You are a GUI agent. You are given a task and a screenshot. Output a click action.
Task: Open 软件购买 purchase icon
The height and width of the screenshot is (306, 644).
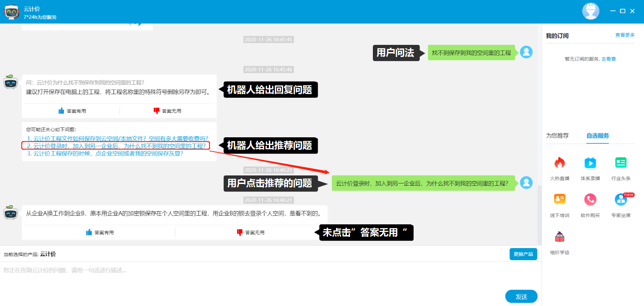click(x=590, y=200)
